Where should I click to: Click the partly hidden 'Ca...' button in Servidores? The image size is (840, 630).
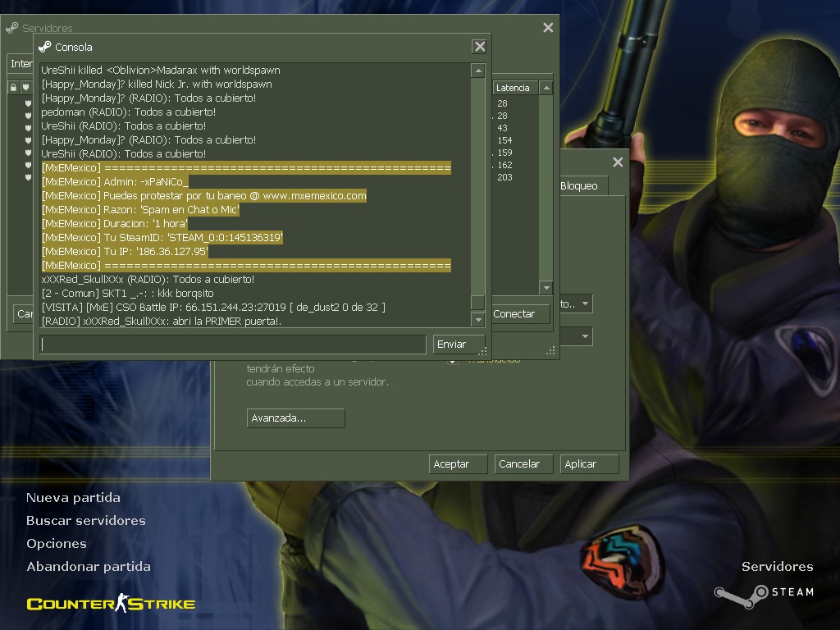click(x=23, y=314)
